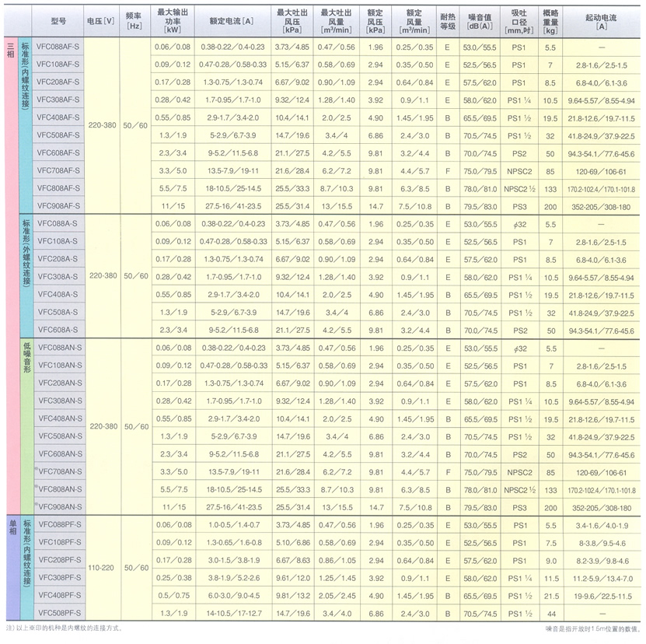646x644 pixels.
Task: Click the 最大吐出风量[m³/min] column header
Action: [336, 21]
